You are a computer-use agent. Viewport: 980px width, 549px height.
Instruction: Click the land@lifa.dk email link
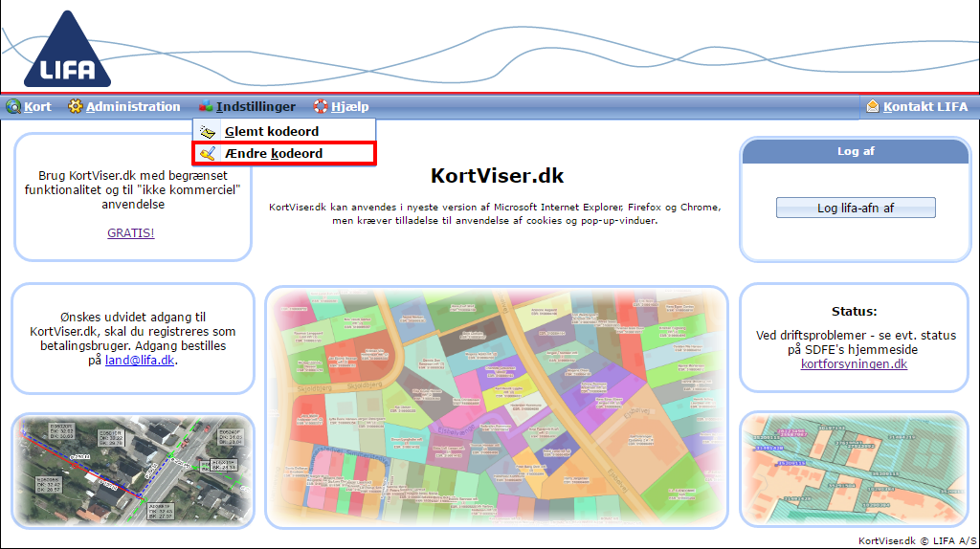[x=140, y=361]
